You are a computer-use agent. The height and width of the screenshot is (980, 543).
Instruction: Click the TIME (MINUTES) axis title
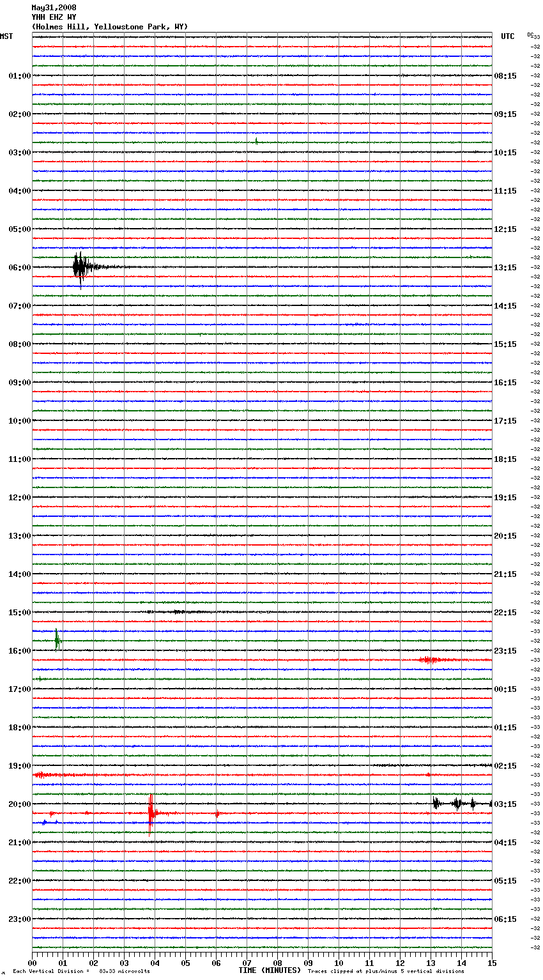pos(270,970)
